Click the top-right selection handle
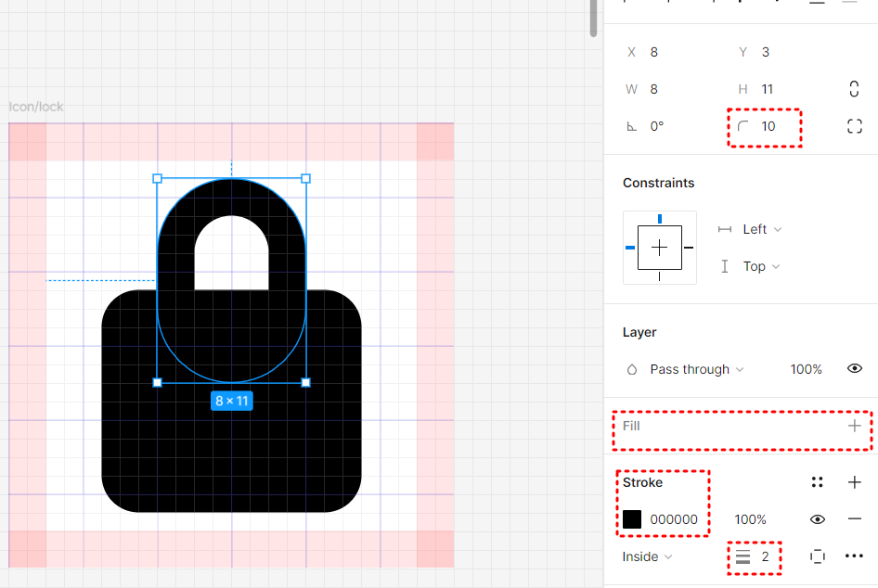 (305, 178)
